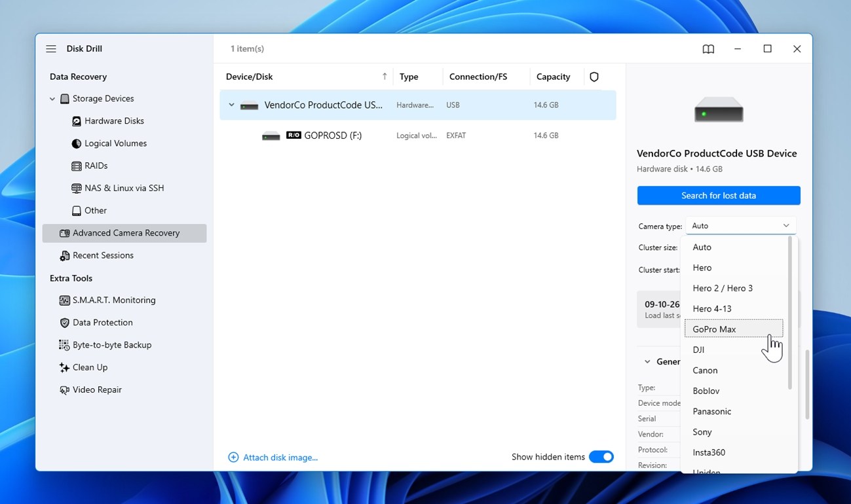Collapse the General section chevron
Viewport: 851px width, 504px height.
[x=647, y=361]
